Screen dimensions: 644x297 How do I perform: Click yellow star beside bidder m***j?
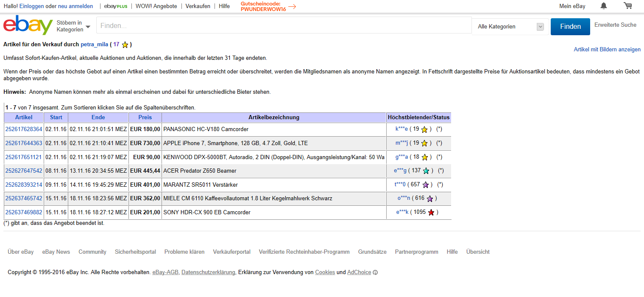pos(424,143)
